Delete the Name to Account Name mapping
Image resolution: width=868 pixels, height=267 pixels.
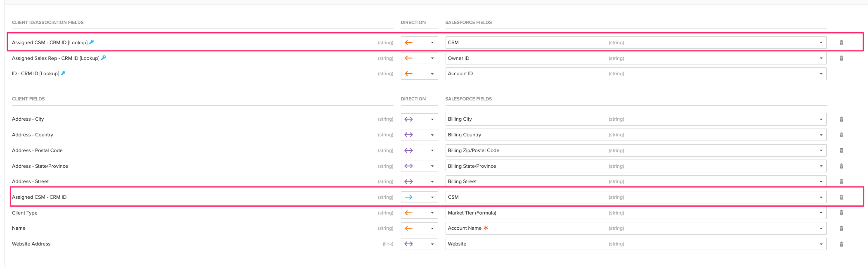click(841, 228)
